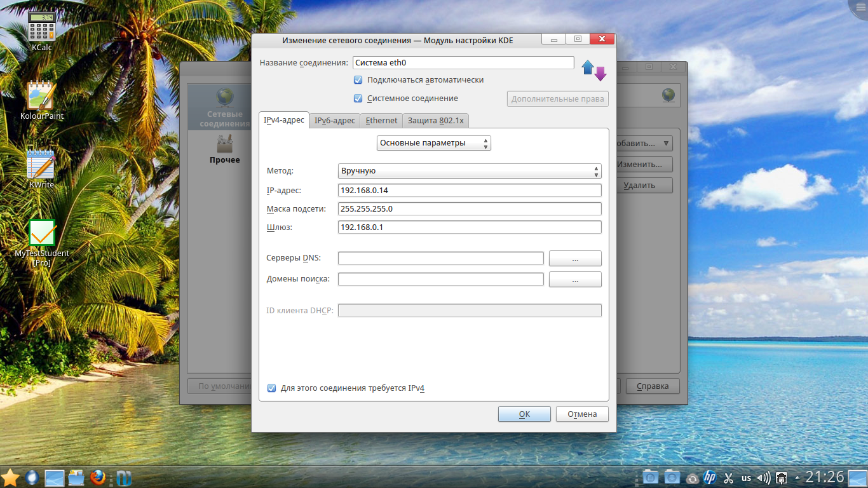Click the Отмена button
Screen dimensions: 868x488
point(581,414)
